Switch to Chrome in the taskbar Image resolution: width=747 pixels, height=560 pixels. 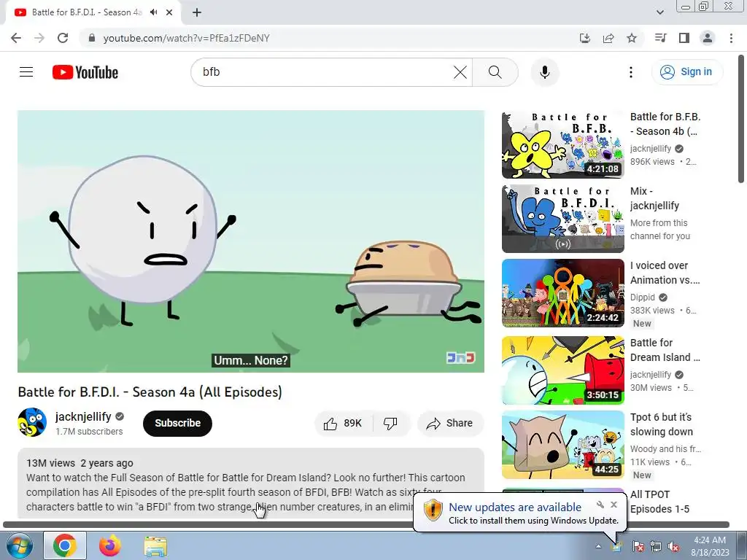pos(65,545)
